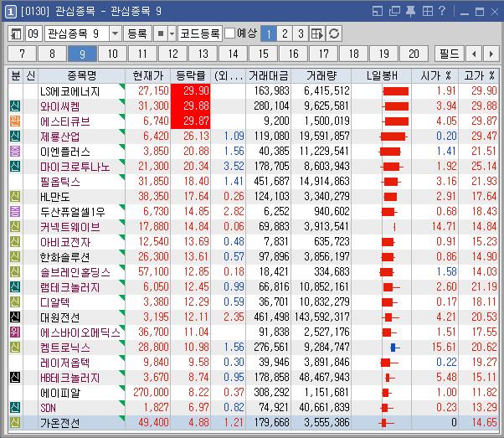Click the black 신 badge beside 대원전선
The image size is (504, 438).
[15, 317]
